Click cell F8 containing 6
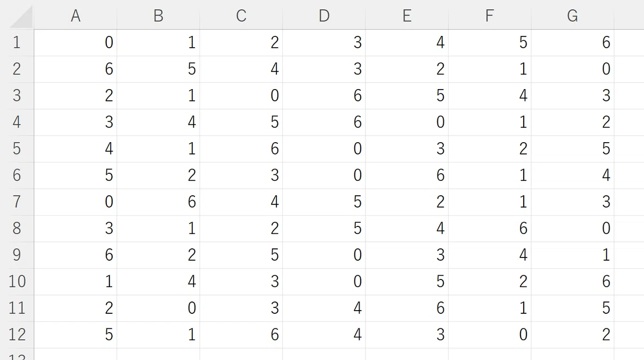The height and width of the screenshot is (360, 644). pos(489,229)
